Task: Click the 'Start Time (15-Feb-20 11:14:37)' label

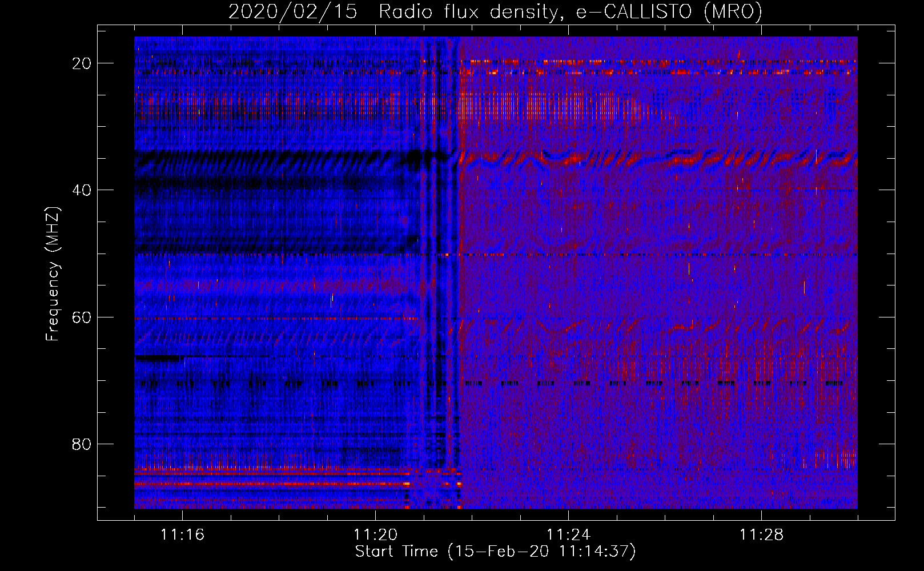Action: (495, 552)
